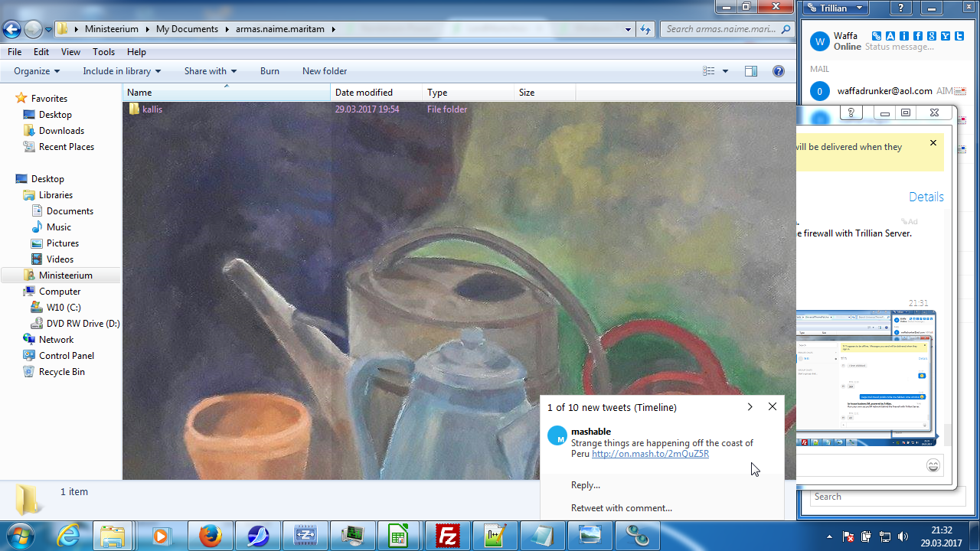The height and width of the screenshot is (551, 980).
Task: Open the recent pages dropdown arrow
Action: click(48, 30)
